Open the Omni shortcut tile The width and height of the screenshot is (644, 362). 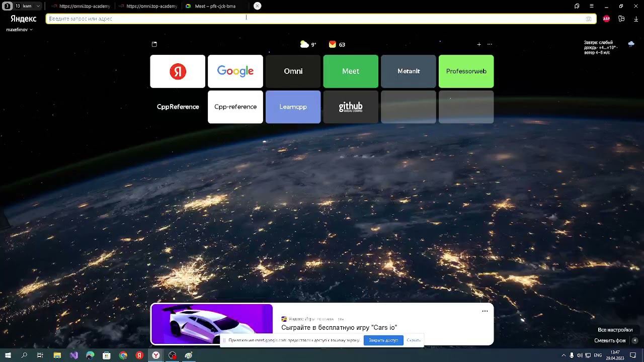tap(293, 71)
